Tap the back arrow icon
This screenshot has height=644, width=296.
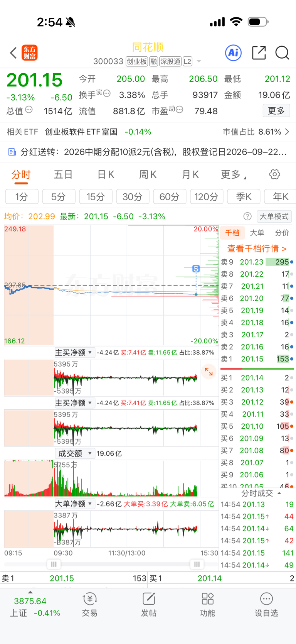pos(13,53)
